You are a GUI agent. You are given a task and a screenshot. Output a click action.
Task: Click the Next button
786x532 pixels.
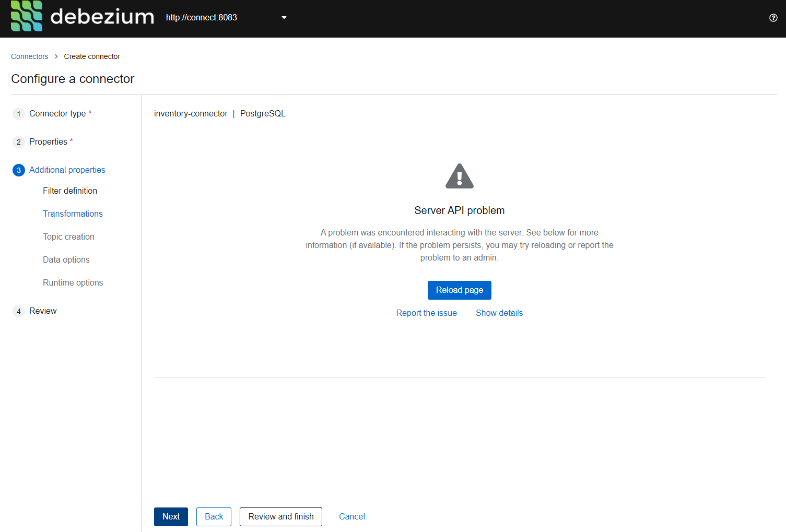coord(171,516)
